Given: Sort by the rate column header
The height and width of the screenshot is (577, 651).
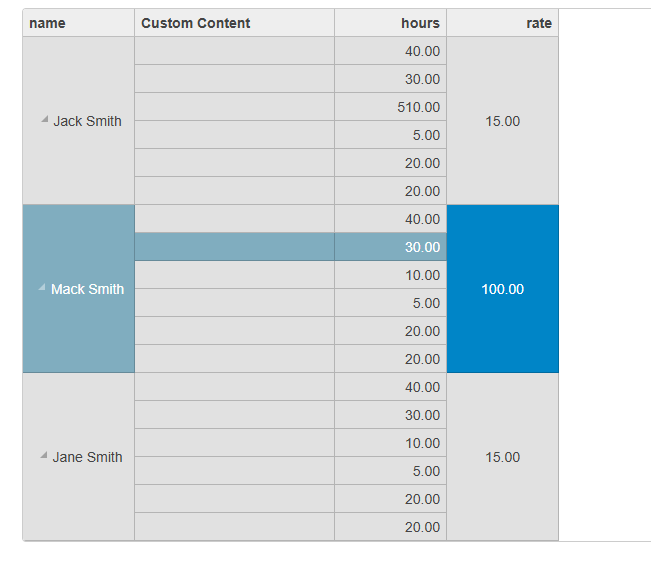Looking at the screenshot, I should click(x=503, y=23).
